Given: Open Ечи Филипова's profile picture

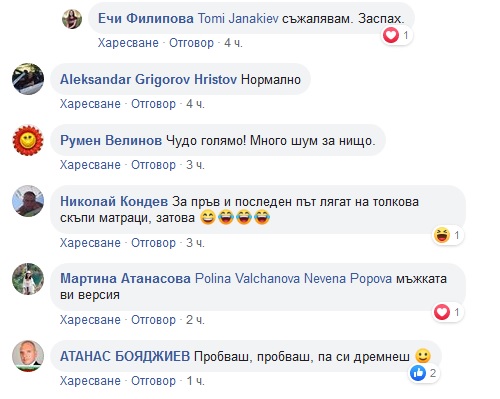Looking at the screenshot, I should (x=72, y=19).
